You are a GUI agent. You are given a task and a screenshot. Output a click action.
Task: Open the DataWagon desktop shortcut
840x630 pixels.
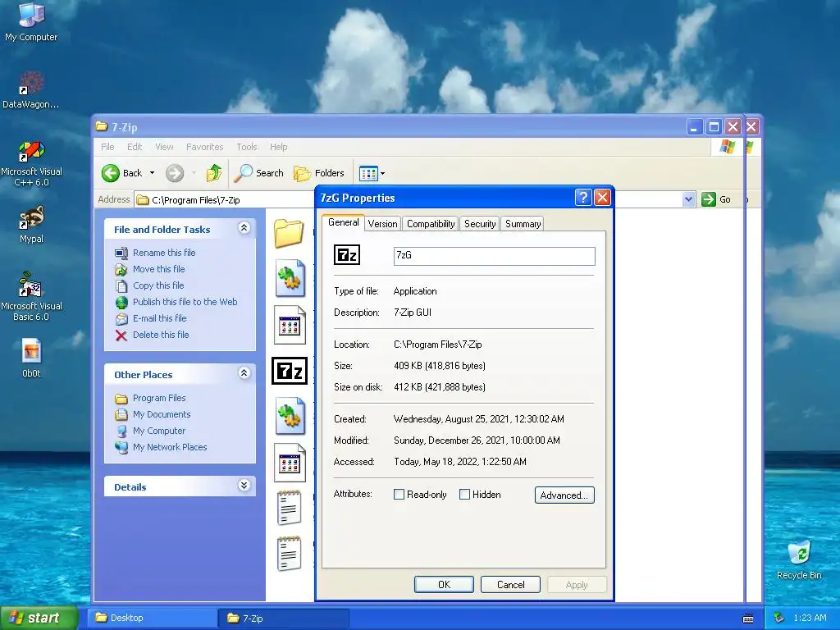tap(31, 89)
